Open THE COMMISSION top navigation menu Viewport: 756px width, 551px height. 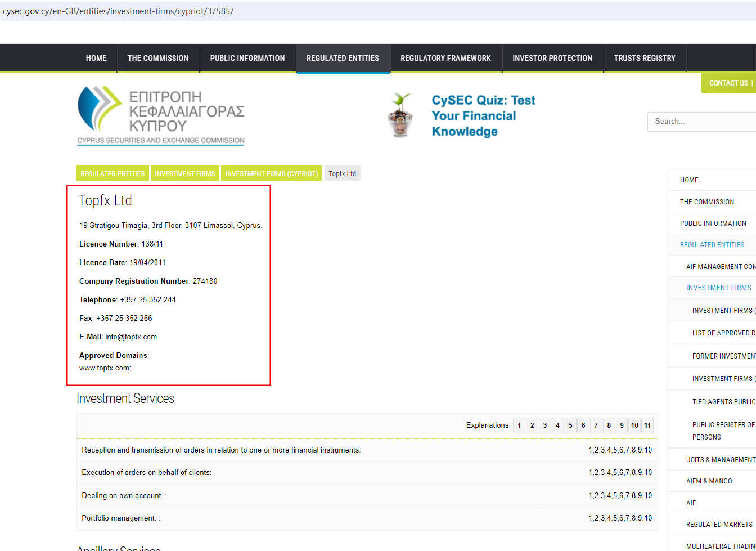(158, 58)
